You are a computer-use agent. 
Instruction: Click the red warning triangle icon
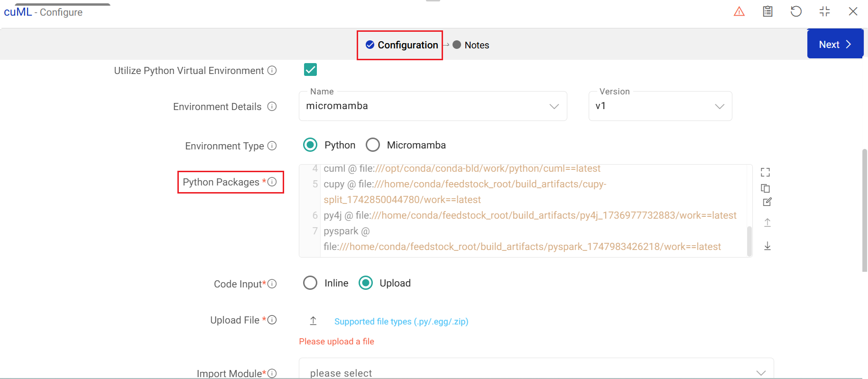point(739,11)
